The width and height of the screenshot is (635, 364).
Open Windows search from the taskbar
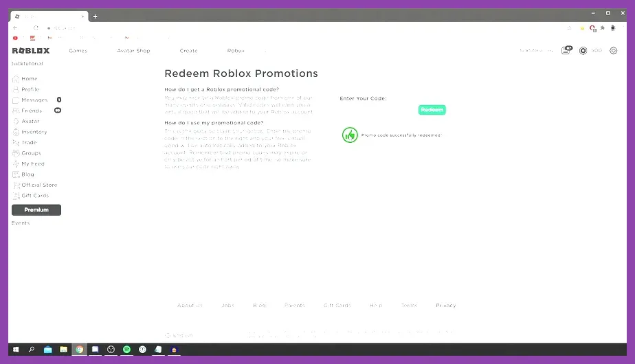click(32, 350)
